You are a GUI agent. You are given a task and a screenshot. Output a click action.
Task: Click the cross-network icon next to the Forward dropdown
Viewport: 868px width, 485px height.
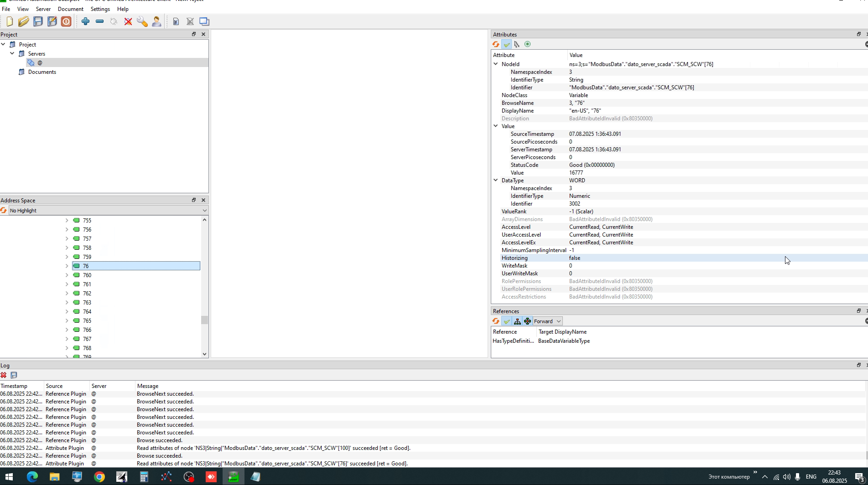(528, 321)
